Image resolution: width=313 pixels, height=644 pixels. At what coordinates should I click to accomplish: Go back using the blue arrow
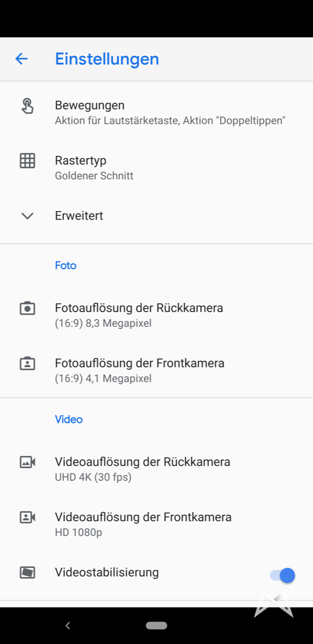(21, 58)
